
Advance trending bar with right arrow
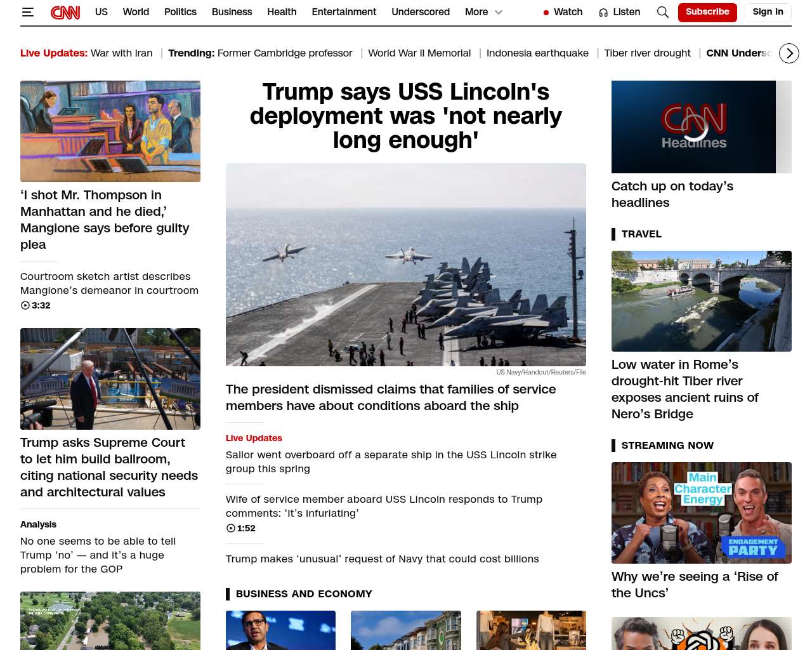[x=789, y=53]
